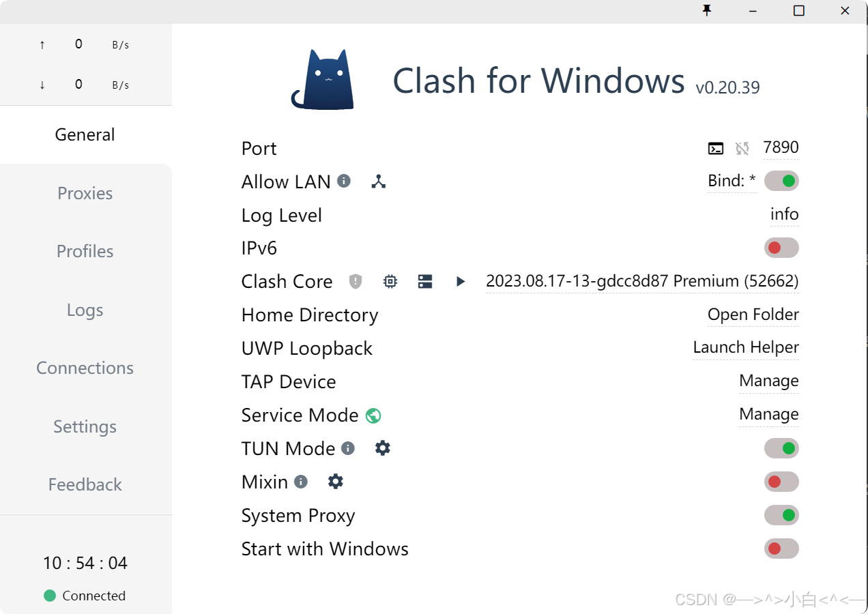
Task: Restart the core via the play arrow icon
Action: [x=460, y=281]
